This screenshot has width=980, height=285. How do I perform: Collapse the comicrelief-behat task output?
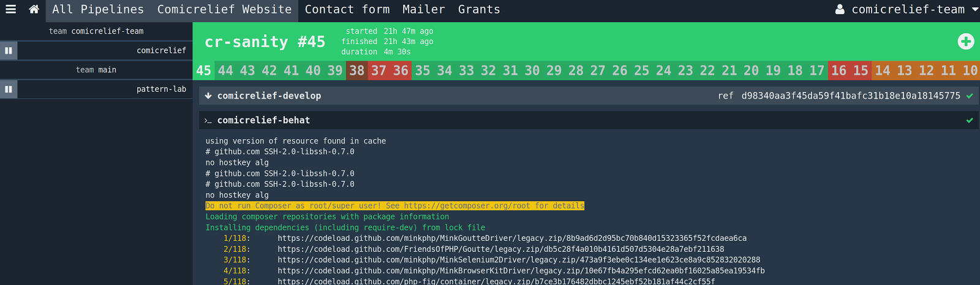588,120
